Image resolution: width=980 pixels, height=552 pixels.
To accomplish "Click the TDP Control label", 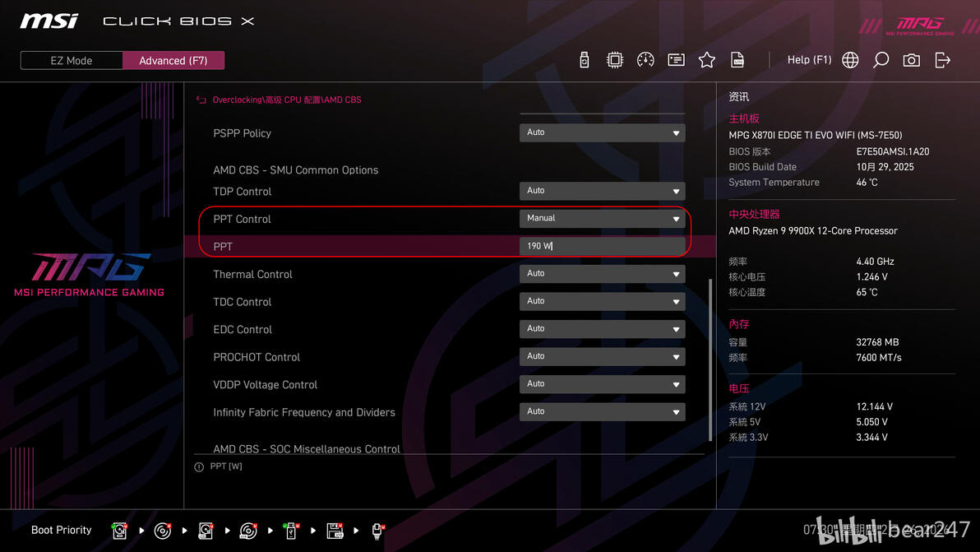I will [242, 192].
